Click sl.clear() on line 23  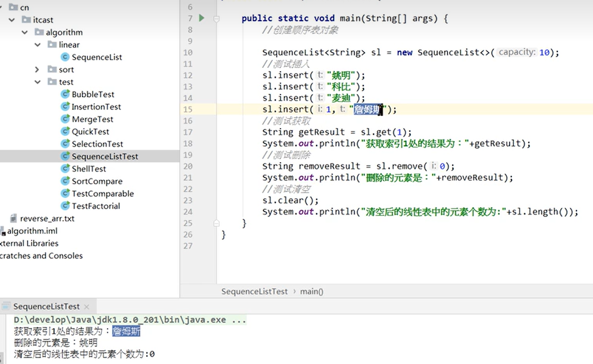pyautogui.click(x=290, y=200)
